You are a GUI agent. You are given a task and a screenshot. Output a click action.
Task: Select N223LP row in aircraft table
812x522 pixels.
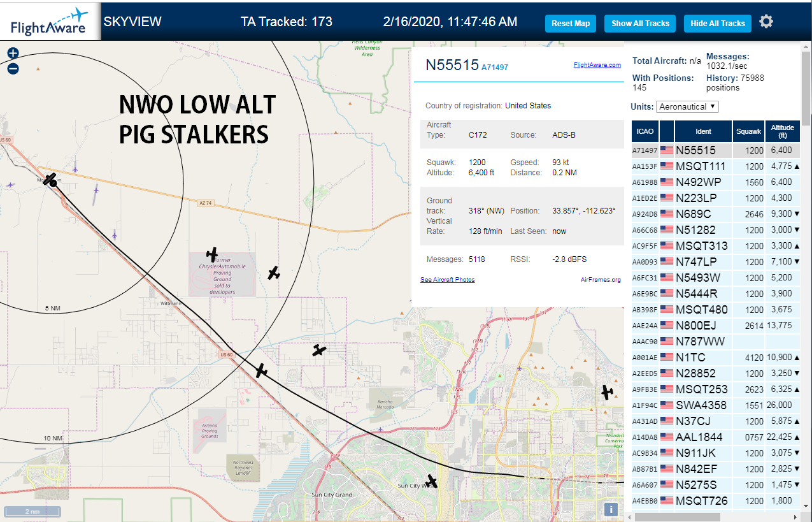tap(716, 198)
